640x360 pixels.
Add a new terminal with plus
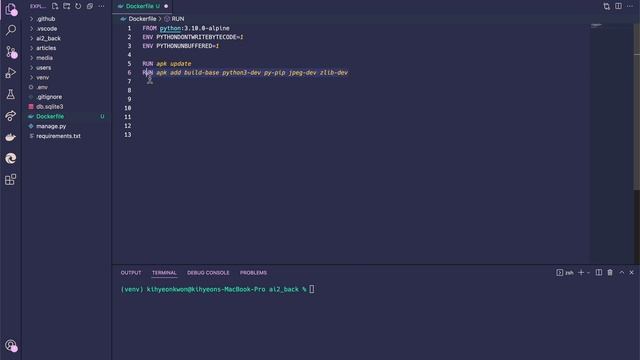click(x=581, y=272)
